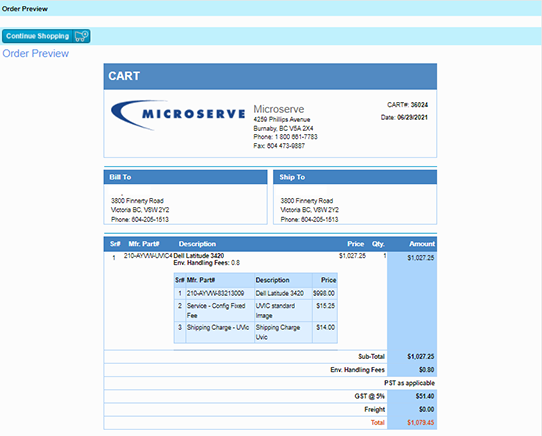Select Victoria BC line under Ship To
The width and height of the screenshot is (542, 436).
pyautogui.click(x=309, y=210)
